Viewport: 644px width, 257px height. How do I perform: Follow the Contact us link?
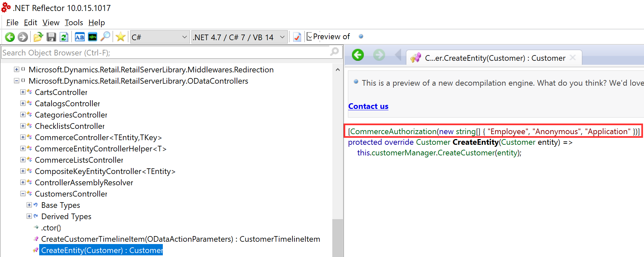coord(368,106)
